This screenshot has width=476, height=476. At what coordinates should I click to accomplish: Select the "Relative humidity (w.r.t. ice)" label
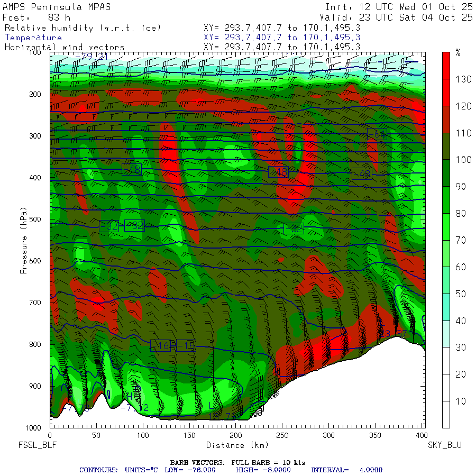click(83, 28)
